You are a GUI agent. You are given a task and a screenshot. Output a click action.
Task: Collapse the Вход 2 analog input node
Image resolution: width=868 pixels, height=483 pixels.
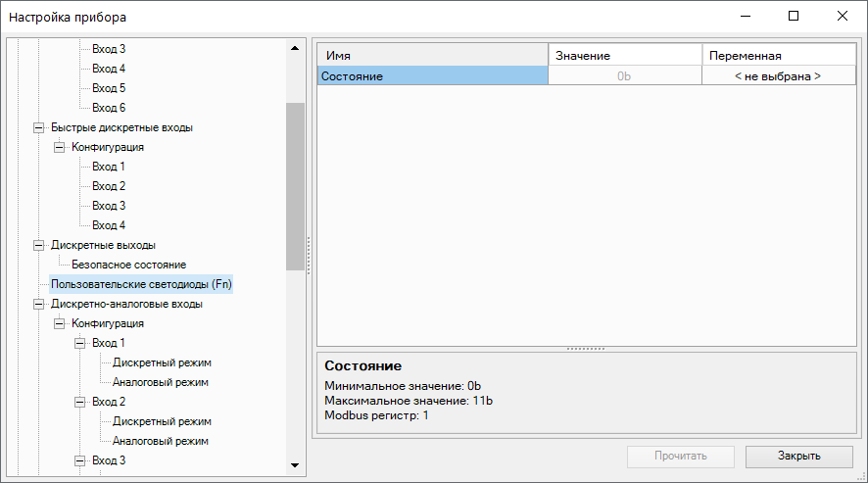pyautogui.click(x=80, y=402)
